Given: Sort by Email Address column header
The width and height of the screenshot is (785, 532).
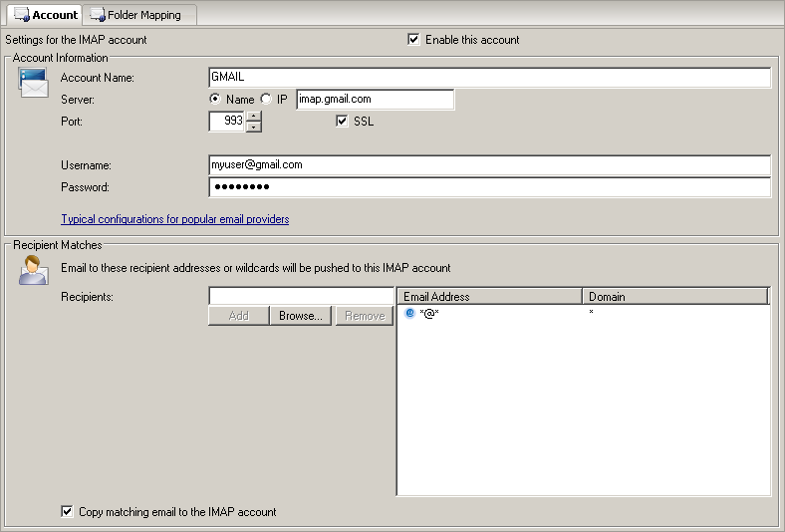Looking at the screenshot, I should click(x=488, y=297).
